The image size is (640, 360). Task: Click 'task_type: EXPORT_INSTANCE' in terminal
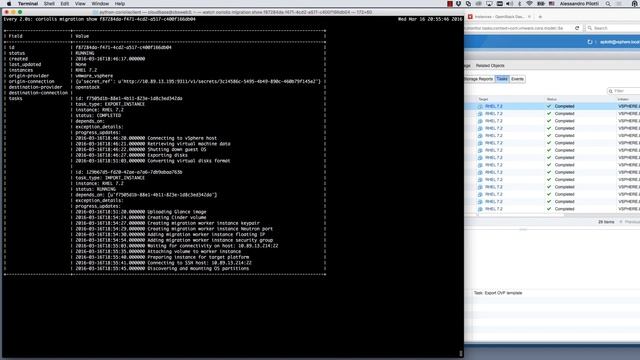[x=110, y=104]
